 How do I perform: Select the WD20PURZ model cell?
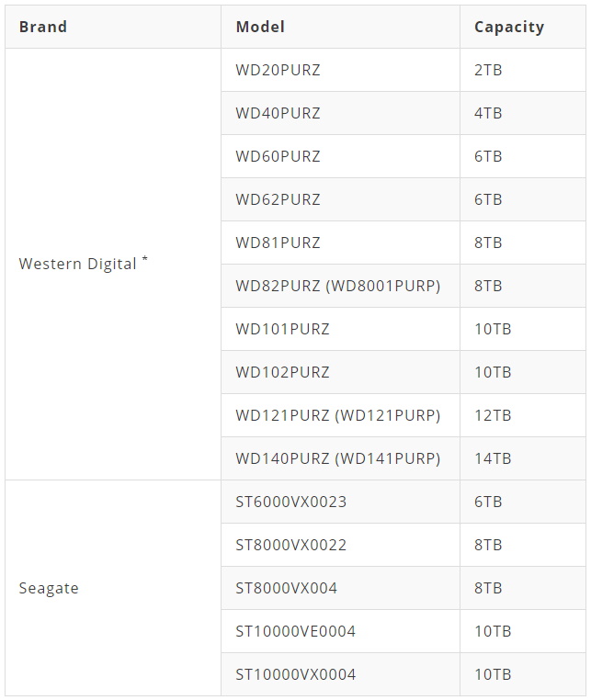pos(340,70)
